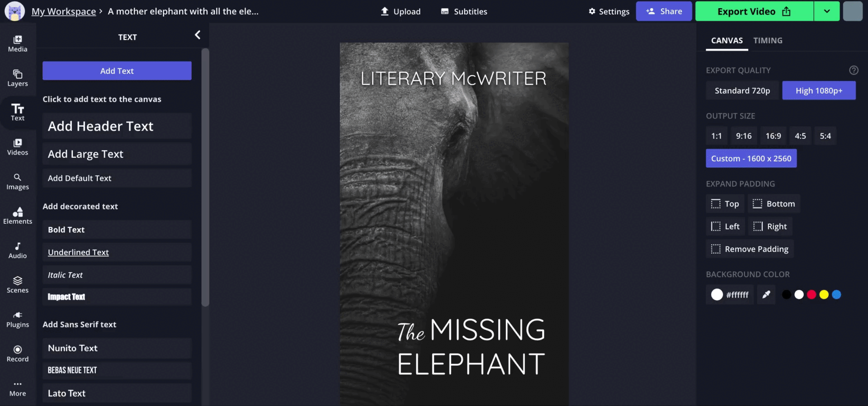Choose the 9:16 output size
Image resolution: width=868 pixels, height=406 pixels.
tap(744, 136)
